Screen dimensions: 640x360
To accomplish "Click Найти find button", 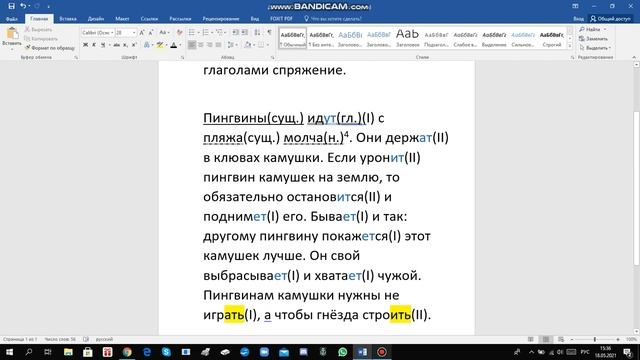I will pyautogui.click(x=593, y=29).
